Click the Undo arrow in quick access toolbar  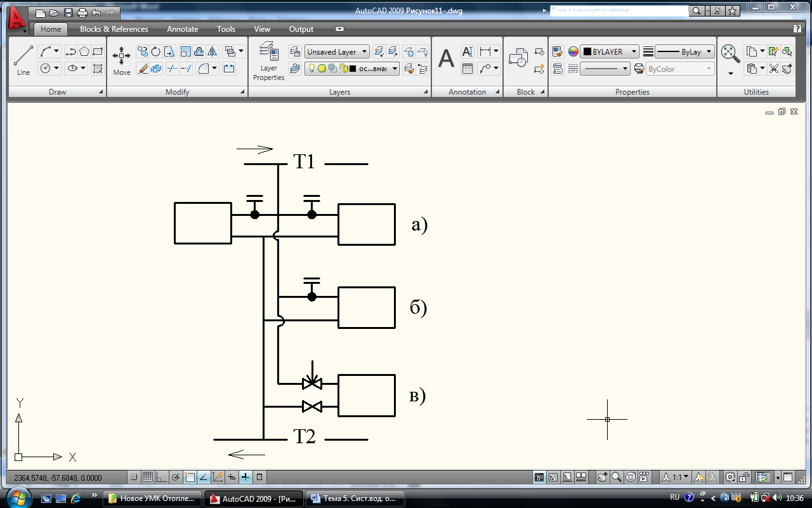(x=96, y=13)
